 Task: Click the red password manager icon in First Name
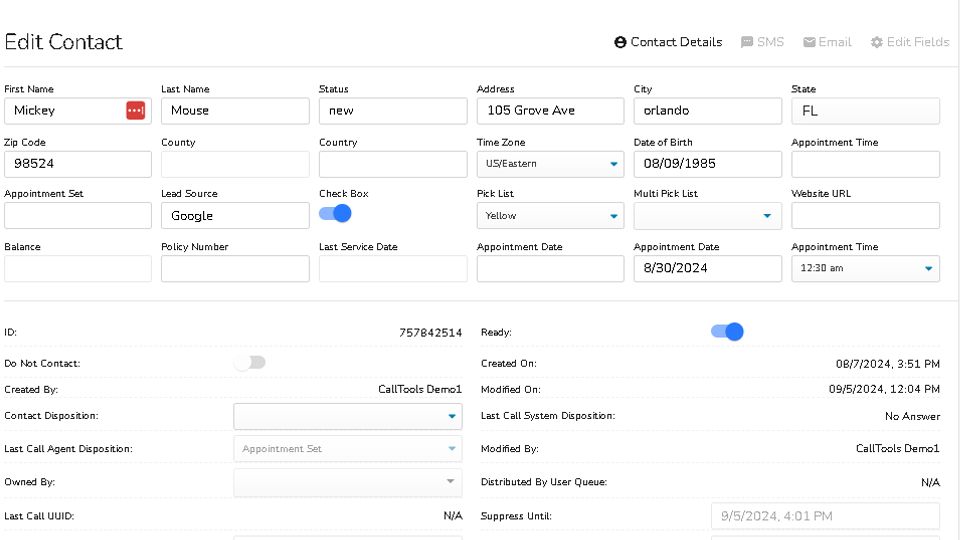tap(135, 111)
